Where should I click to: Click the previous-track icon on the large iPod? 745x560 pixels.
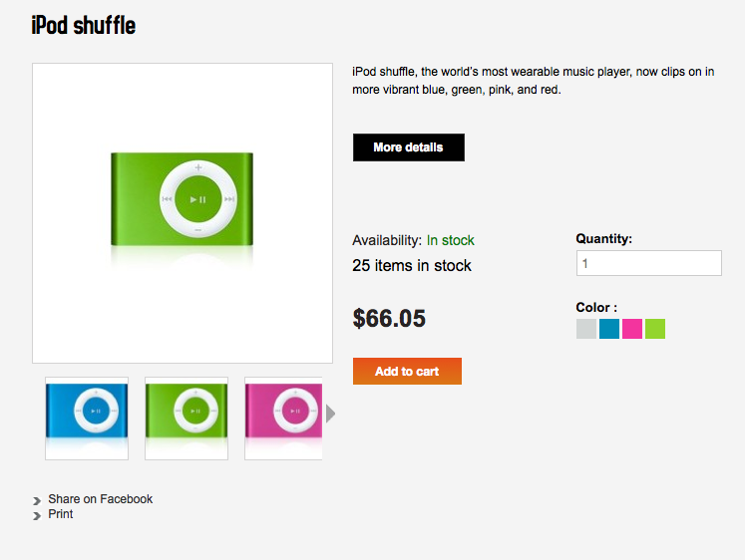(x=167, y=199)
